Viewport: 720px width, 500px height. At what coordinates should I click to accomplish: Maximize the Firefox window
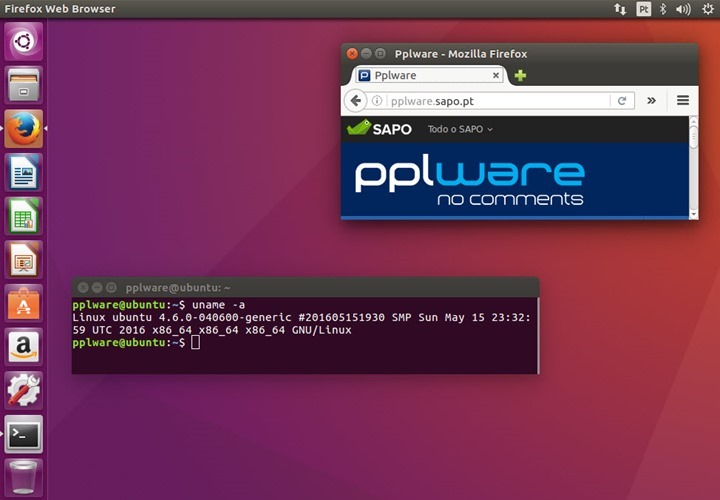click(380, 54)
